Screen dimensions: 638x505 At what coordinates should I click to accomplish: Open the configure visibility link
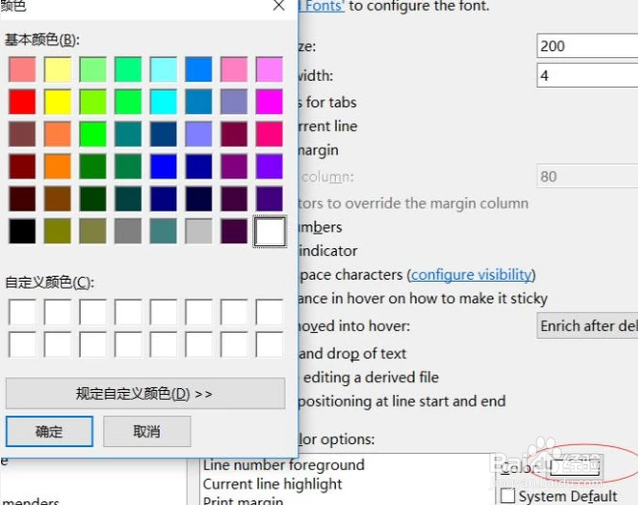pyautogui.click(x=471, y=275)
